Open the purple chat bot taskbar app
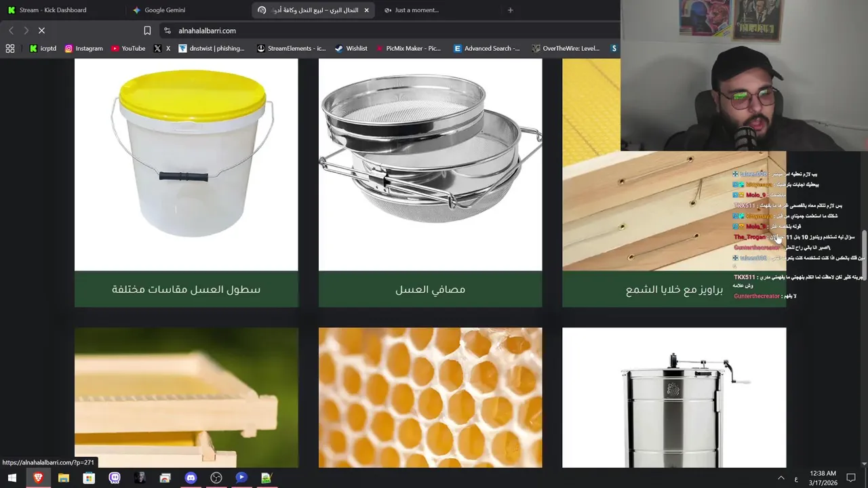The image size is (868, 488). (x=115, y=478)
